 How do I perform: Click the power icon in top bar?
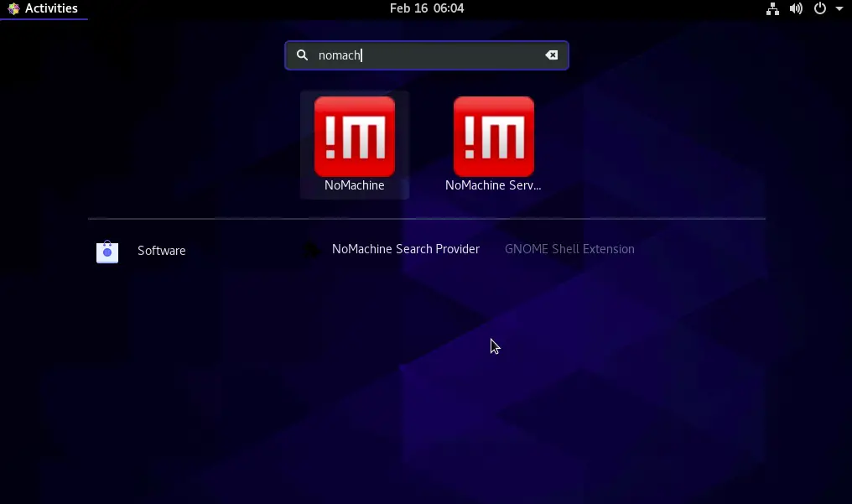point(820,9)
